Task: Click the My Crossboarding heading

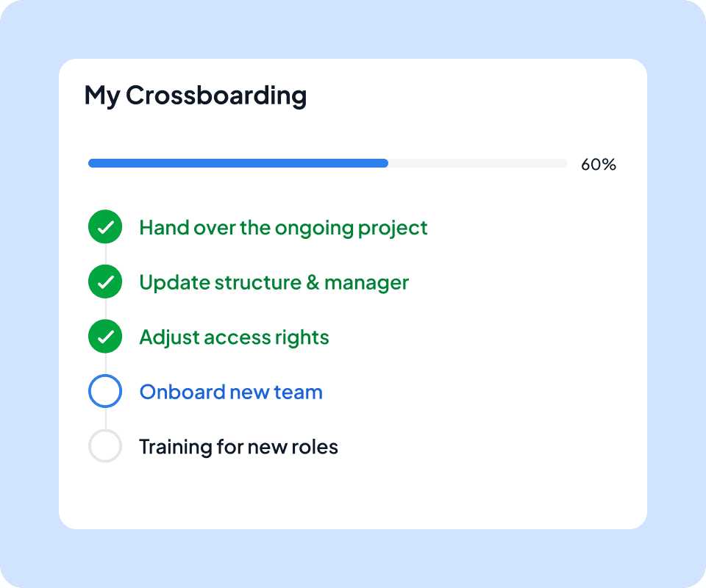Action: tap(196, 96)
